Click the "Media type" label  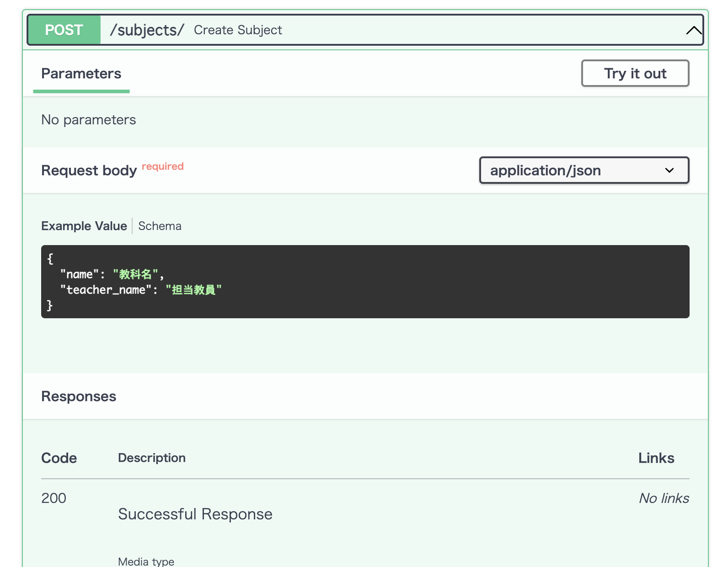coord(146,561)
